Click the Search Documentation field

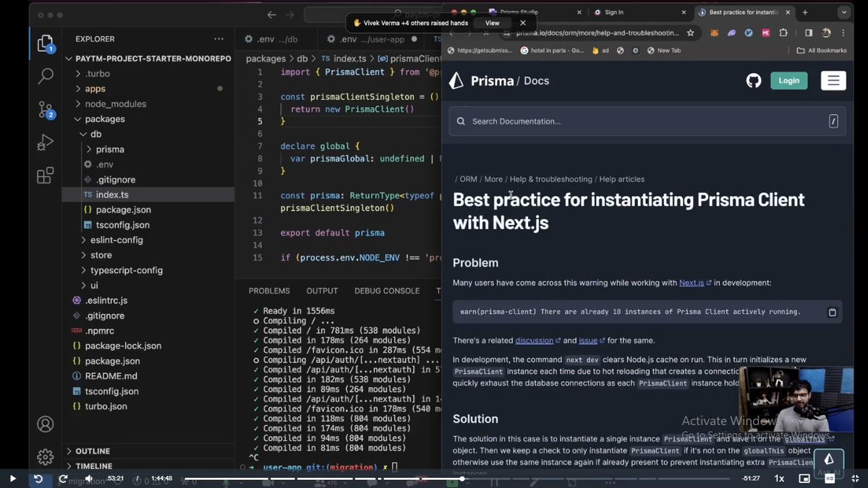pos(647,121)
